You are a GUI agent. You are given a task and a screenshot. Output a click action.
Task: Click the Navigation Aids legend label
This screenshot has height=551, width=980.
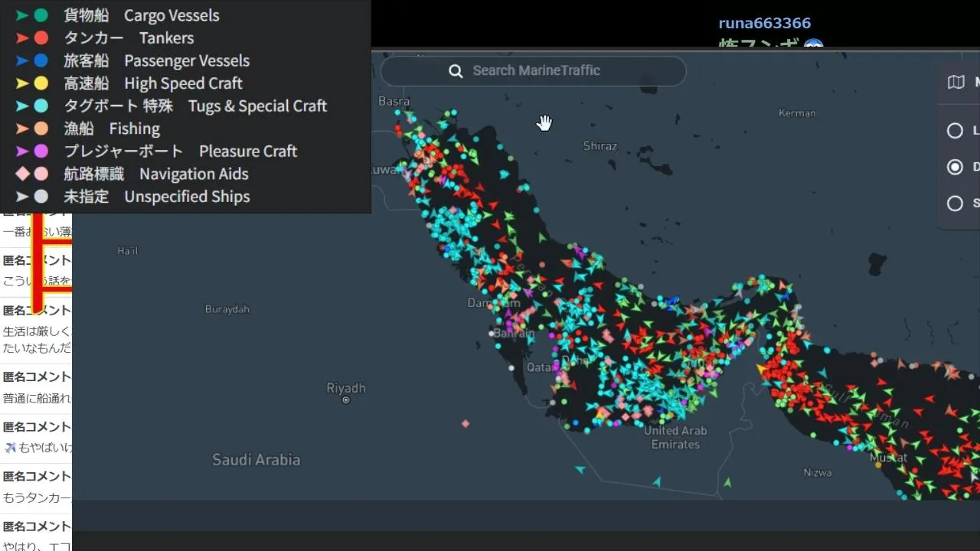[156, 174]
